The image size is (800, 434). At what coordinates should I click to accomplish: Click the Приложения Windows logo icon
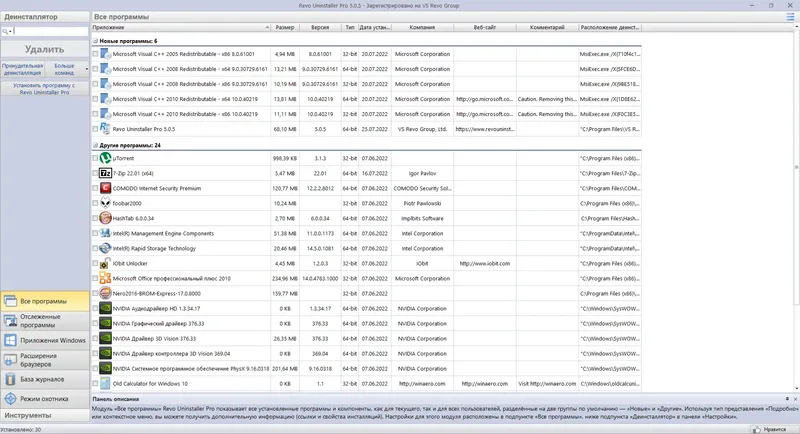(x=10, y=340)
